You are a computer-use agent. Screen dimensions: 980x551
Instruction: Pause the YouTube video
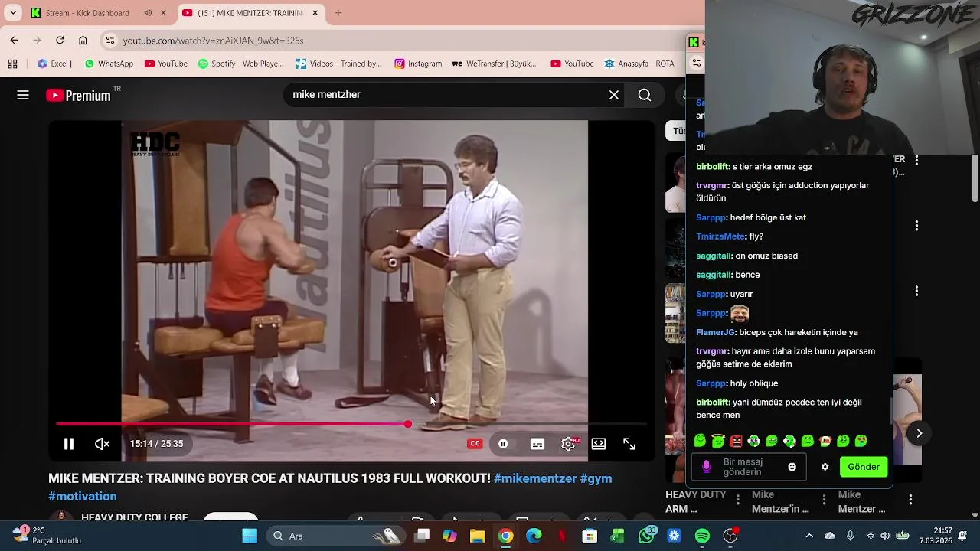click(68, 444)
